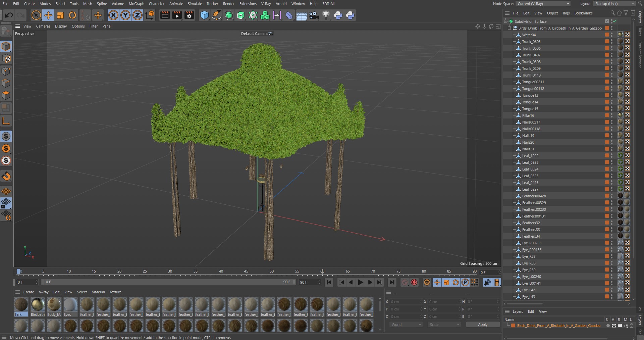This screenshot has width=644, height=340.
Task: Click the end frame 90 F field
Action: pos(310,282)
